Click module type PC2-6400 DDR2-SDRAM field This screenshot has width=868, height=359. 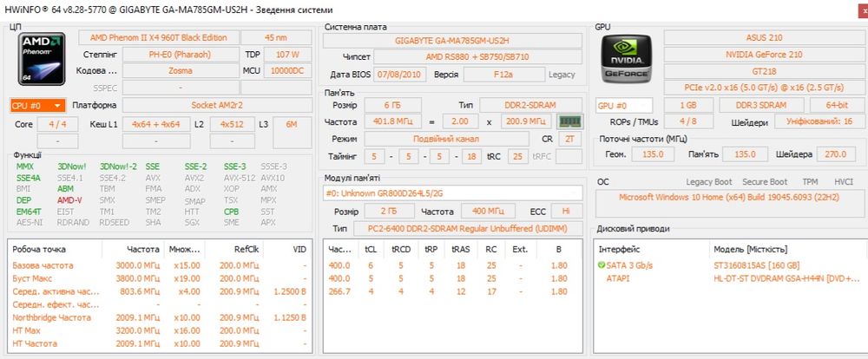click(468, 228)
